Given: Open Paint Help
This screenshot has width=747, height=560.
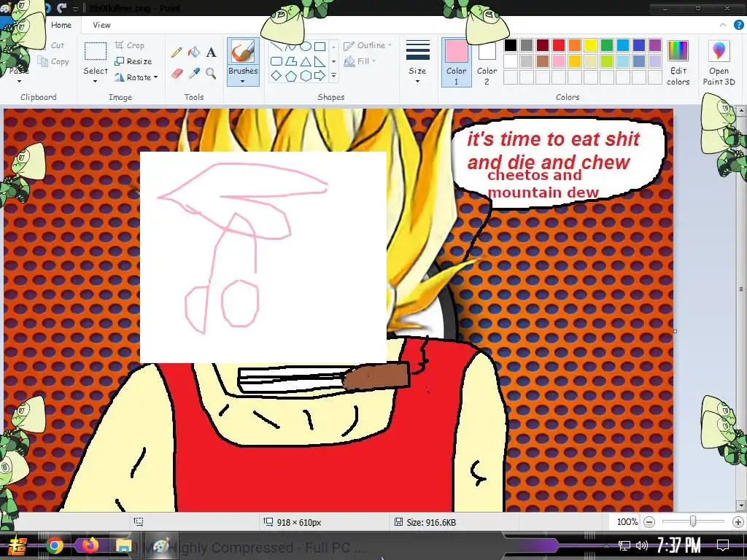Looking at the screenshot, I should 738,26.
